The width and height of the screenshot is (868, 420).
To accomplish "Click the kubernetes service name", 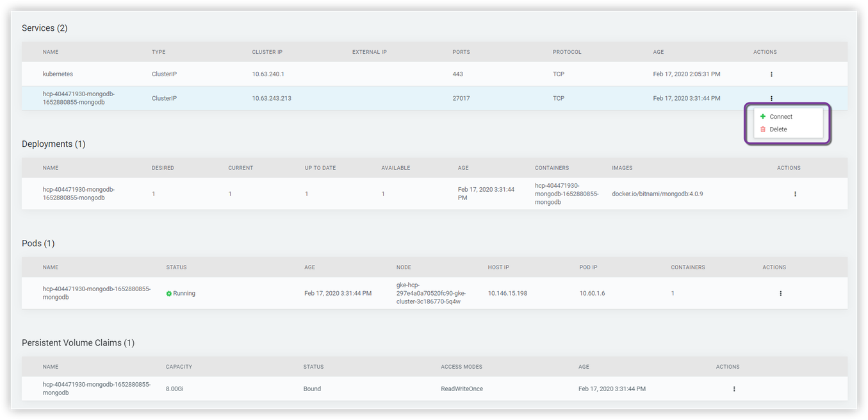I will tap(58, 74).
